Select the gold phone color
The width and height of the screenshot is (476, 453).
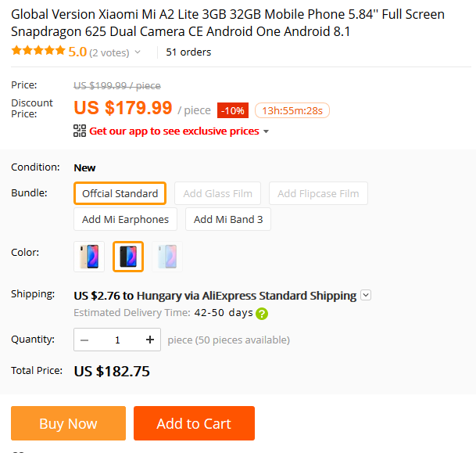click(89, 256)
